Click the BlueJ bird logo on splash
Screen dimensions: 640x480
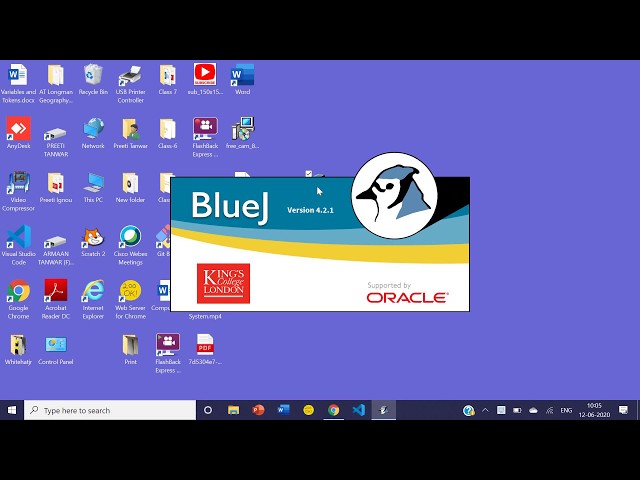[x=394, y=196]
